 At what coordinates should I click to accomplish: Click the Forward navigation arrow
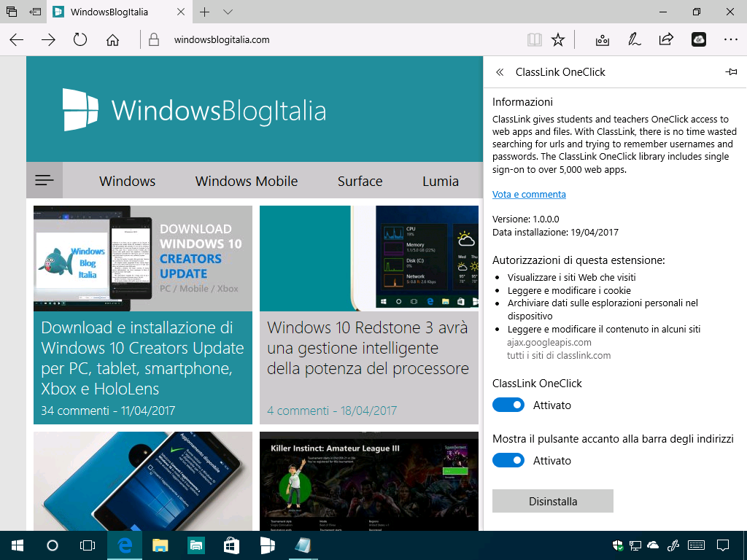point(48,40)
